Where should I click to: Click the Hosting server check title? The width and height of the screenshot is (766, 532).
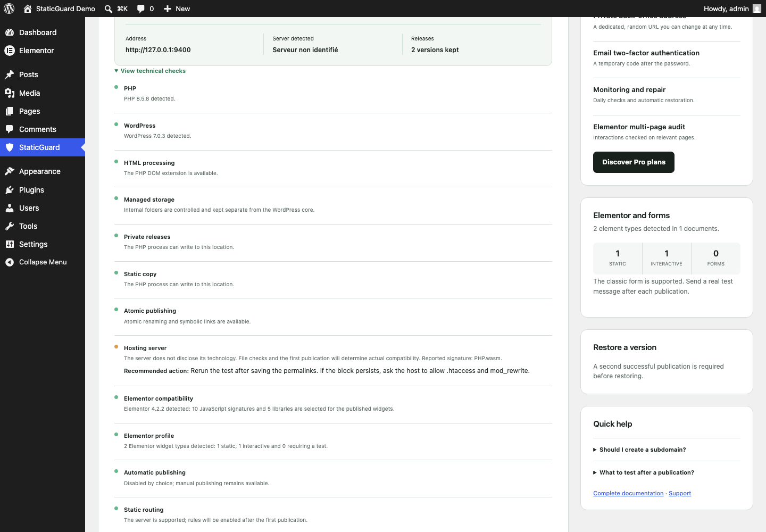[x=145, y=348]
